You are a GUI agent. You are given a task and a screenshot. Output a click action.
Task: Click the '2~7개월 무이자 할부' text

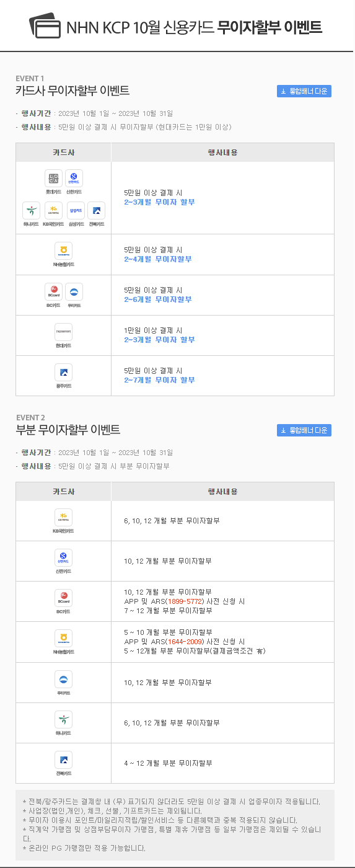pyautogui.click(x=159, y=380)
